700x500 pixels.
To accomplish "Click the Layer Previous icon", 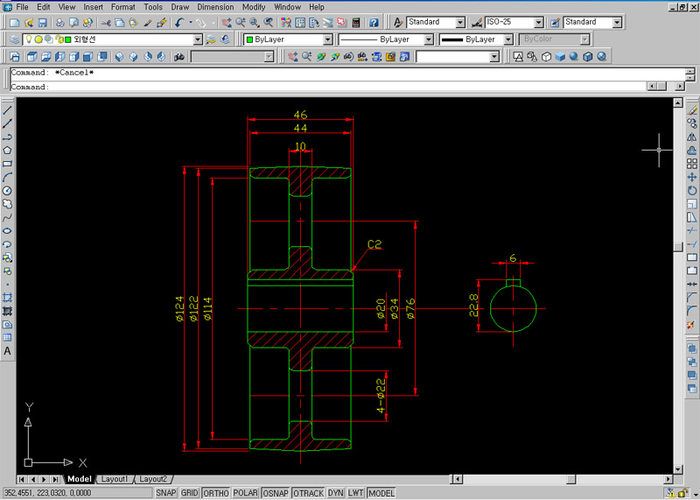I will pyautogui.click(x=225, y=40).
